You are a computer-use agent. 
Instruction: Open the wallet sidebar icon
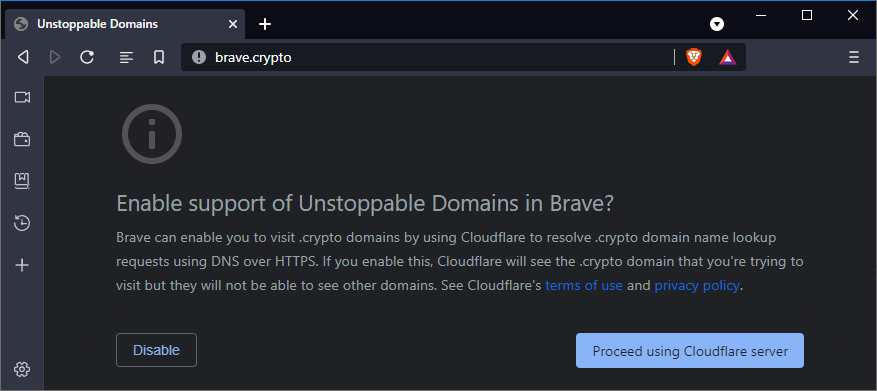point(22,139)
